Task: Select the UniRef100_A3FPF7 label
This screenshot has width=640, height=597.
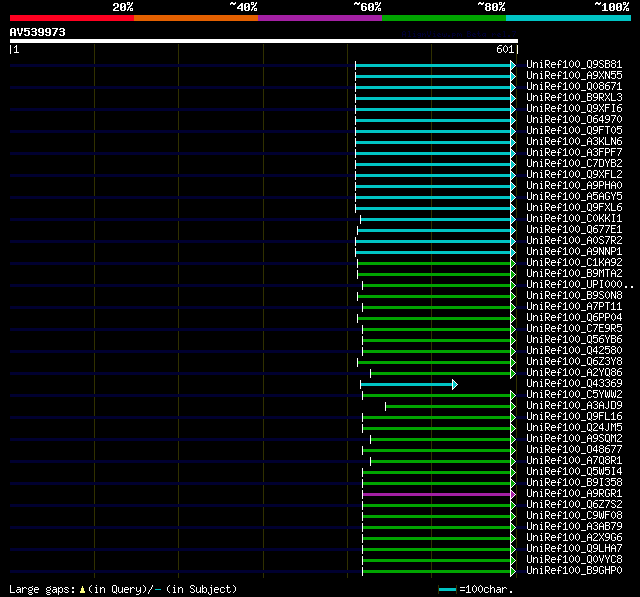Action: tap(574, 153)
